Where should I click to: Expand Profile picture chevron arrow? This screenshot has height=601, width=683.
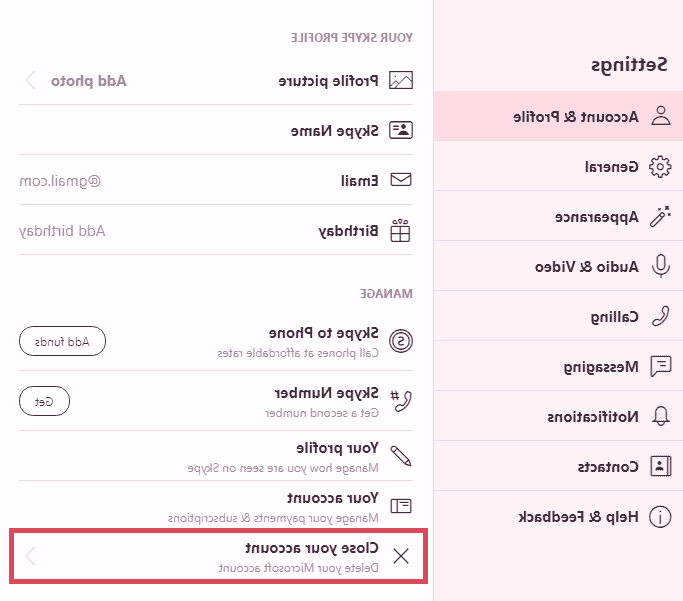tap(31, 80)
